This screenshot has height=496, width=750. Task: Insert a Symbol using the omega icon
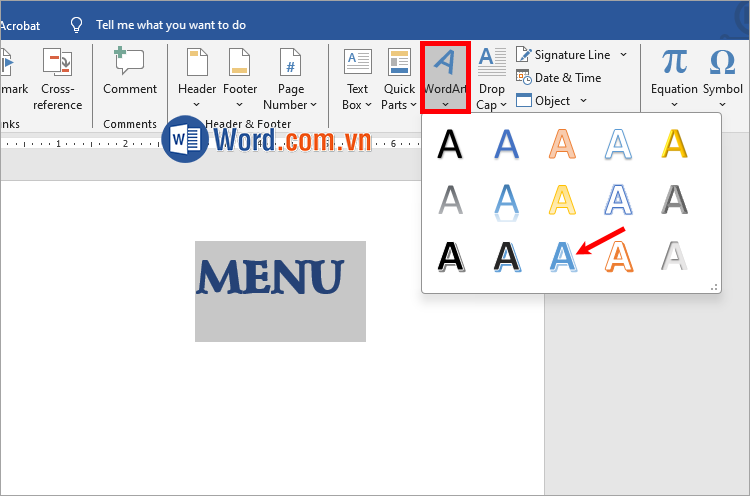(722, 62)
